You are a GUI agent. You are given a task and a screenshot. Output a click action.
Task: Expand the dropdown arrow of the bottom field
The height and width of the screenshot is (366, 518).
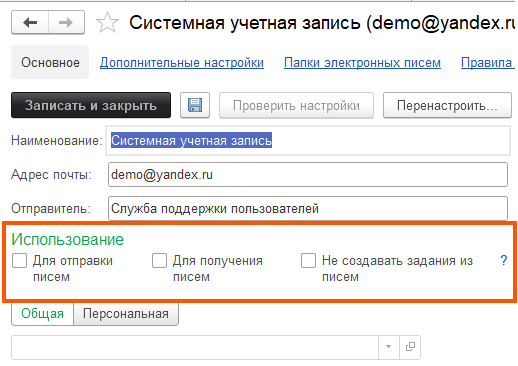click(389, 347)
